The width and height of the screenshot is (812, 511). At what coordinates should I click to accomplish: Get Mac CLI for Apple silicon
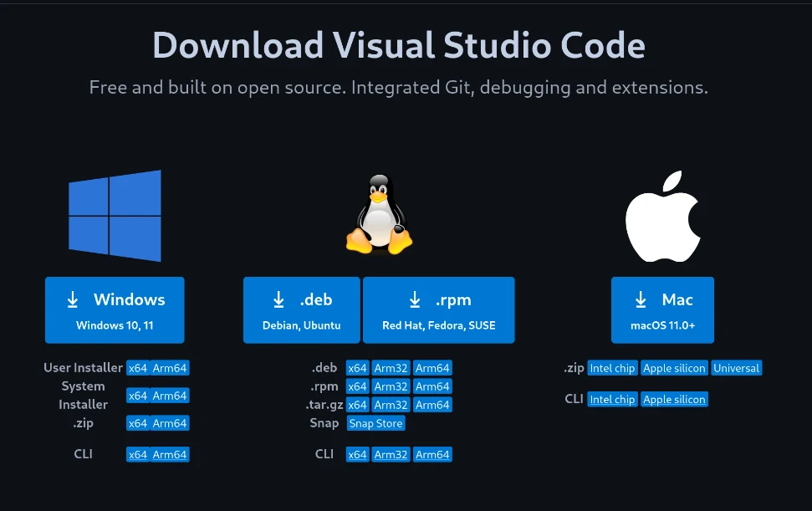pos(674,399)
